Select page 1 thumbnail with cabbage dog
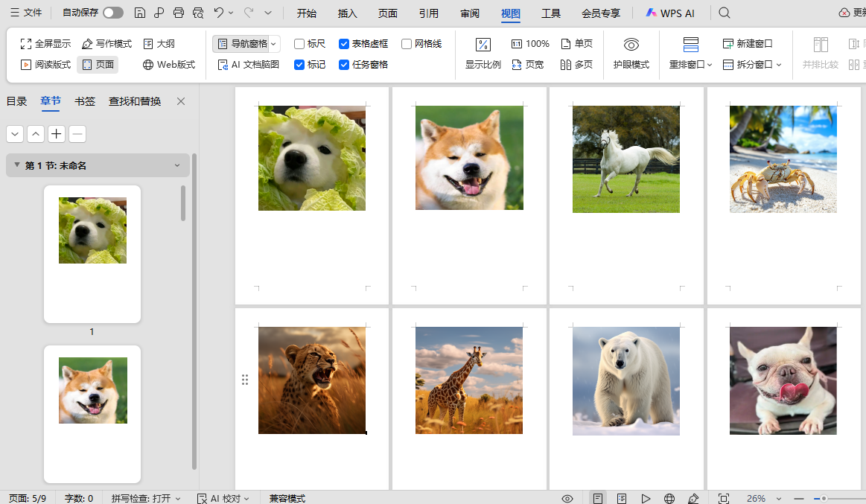Screen dimensions: 866x504 (92, 254)
